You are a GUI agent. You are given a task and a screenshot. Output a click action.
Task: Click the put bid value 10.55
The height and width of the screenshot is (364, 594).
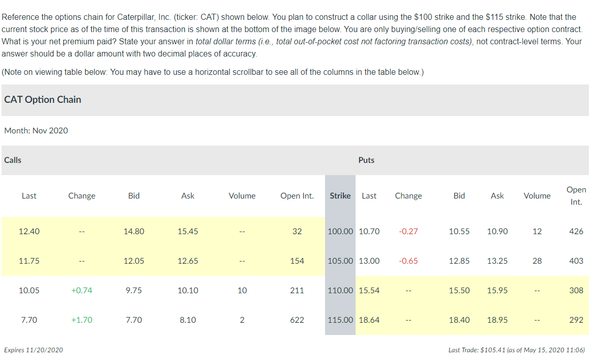[x=459, y=231]
